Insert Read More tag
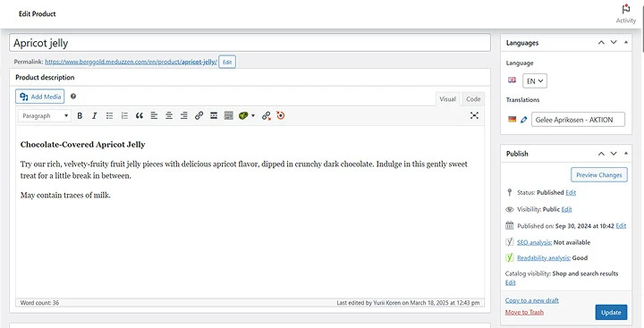This screenshot has height=328, width=644. coord(214,116)
